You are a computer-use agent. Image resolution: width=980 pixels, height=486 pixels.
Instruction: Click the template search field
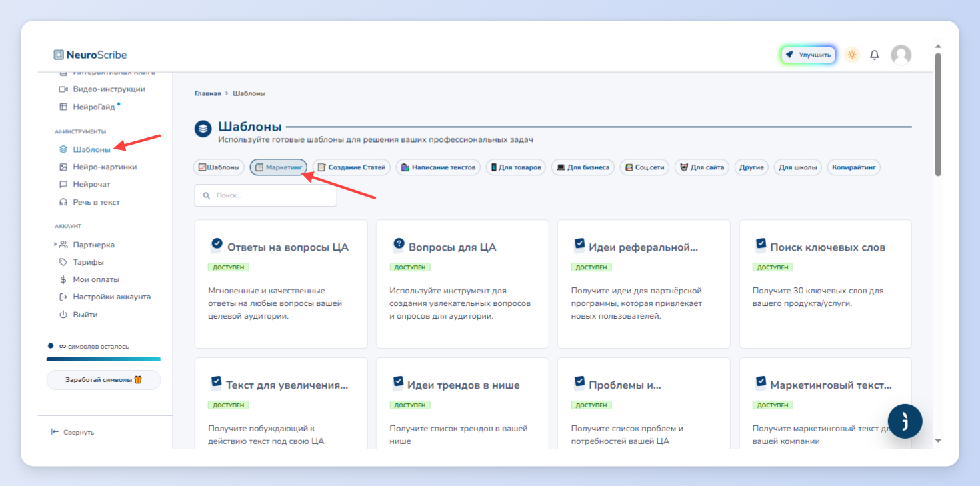coord(265,195)
